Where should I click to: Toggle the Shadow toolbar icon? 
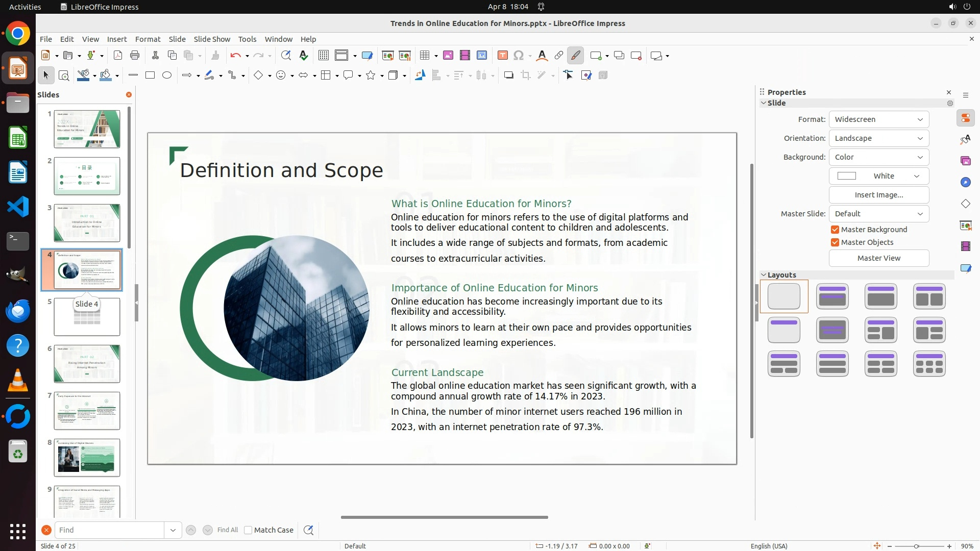point(508,76)
